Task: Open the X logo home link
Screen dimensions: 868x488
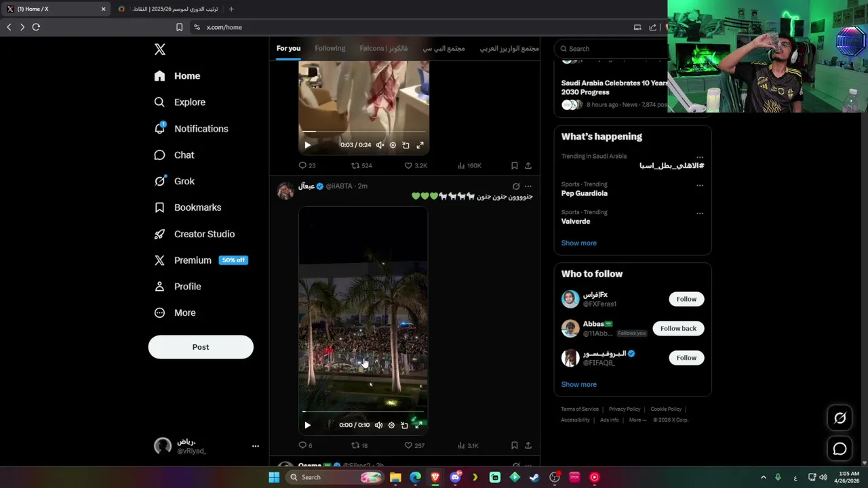Action: tap(160, 49)
